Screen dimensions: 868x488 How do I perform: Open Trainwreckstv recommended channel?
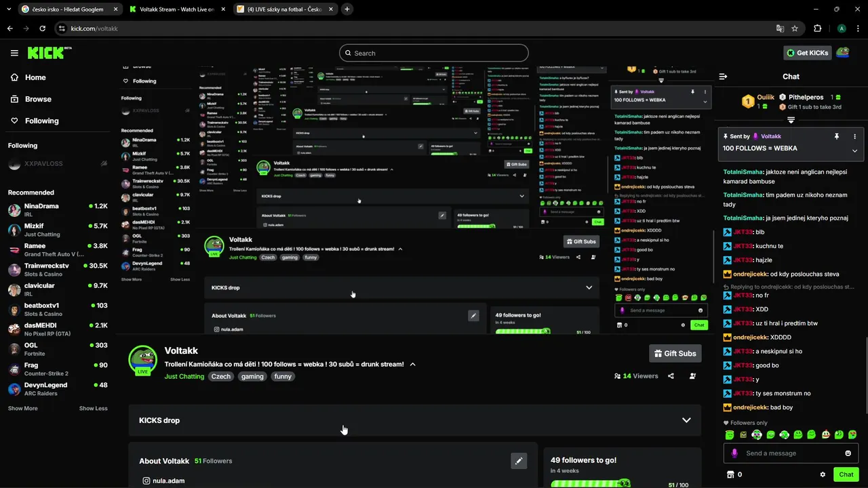[58, 270]
